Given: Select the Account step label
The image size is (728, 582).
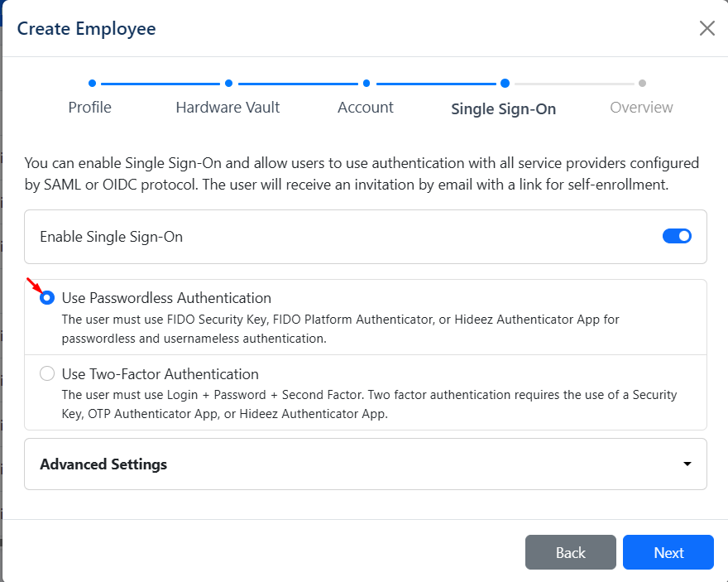Looking at the screenshot, I should point(366,108).
